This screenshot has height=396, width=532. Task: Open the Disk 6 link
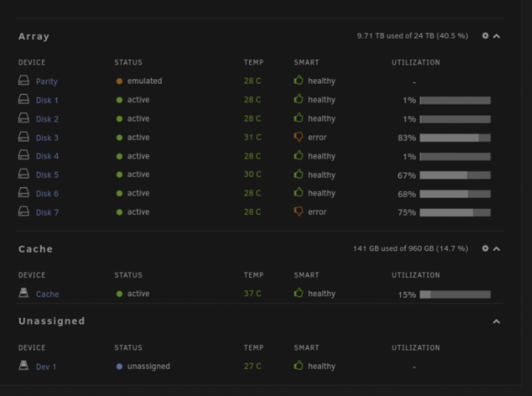(x=47, y=193)
